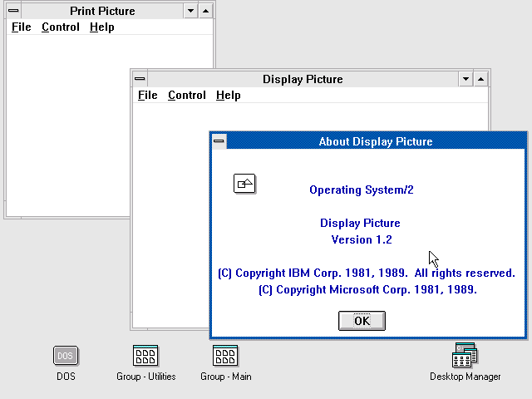Click the "Version 1.2" text

coord(362,240)
